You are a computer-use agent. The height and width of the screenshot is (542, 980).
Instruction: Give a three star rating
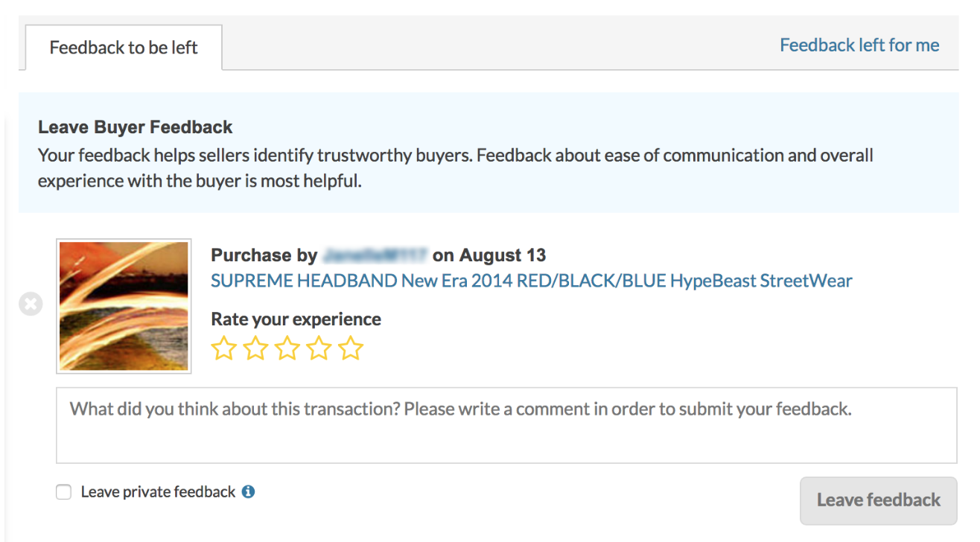pyautogui.click(x=287, y=348)
